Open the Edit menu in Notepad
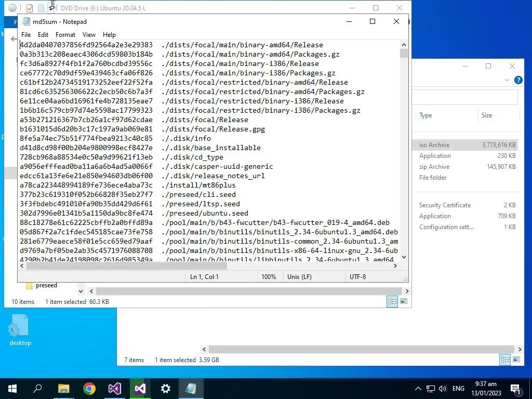Screen dimensions: 532x399 pos(43,35)
